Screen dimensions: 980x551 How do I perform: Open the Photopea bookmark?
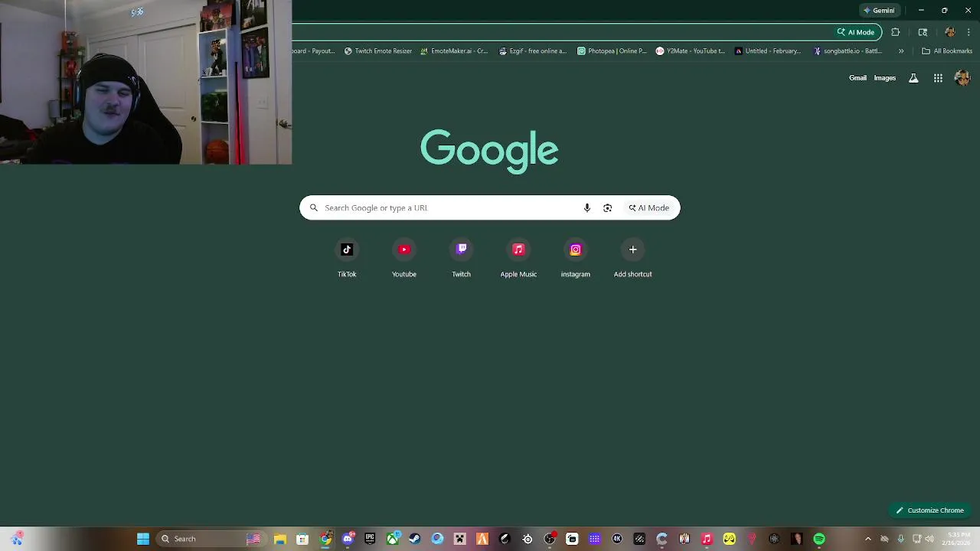coord(612,51)
